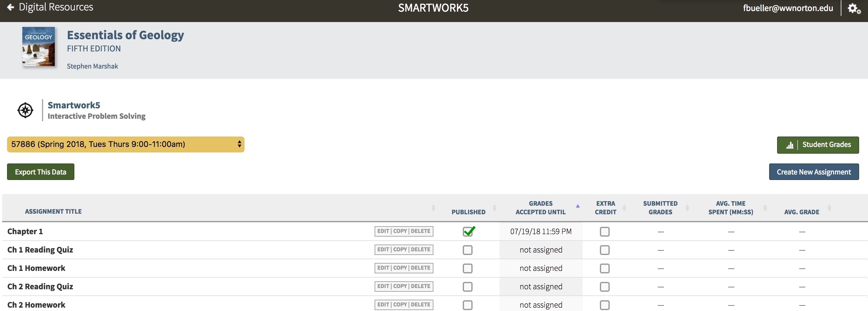Click COPY for Ch 2 Homework
The height and width of the screenshot is (311, 868).
coord(400,305)
